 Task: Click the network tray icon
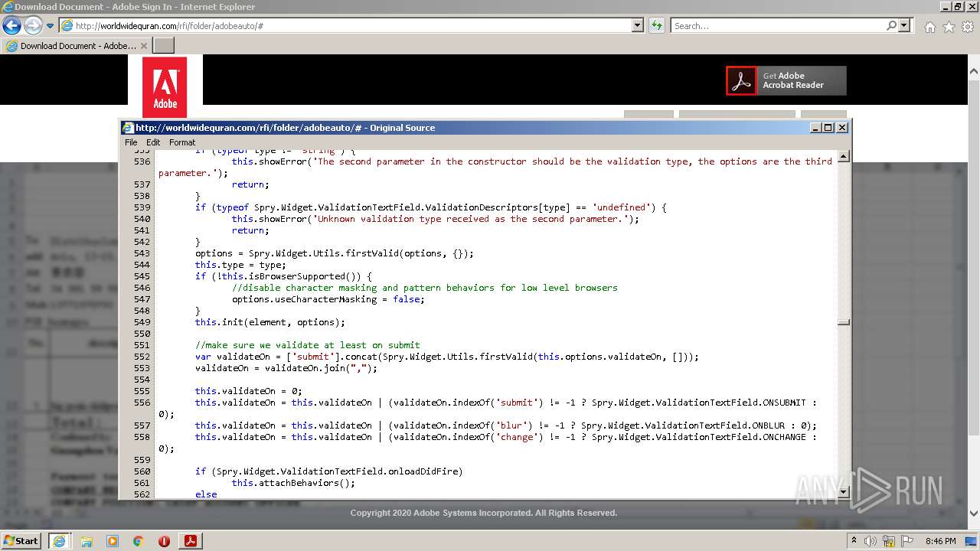[890, 541]
